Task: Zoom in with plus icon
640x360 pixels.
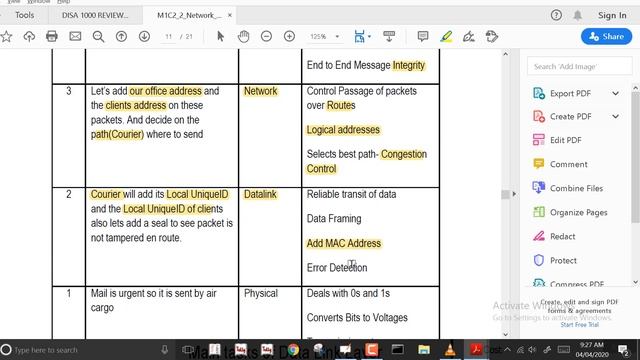Action: point(289,36)
